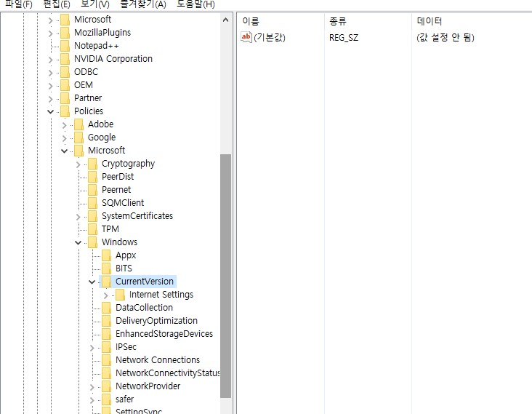Expand the Cryptography key

coord(78,164)
